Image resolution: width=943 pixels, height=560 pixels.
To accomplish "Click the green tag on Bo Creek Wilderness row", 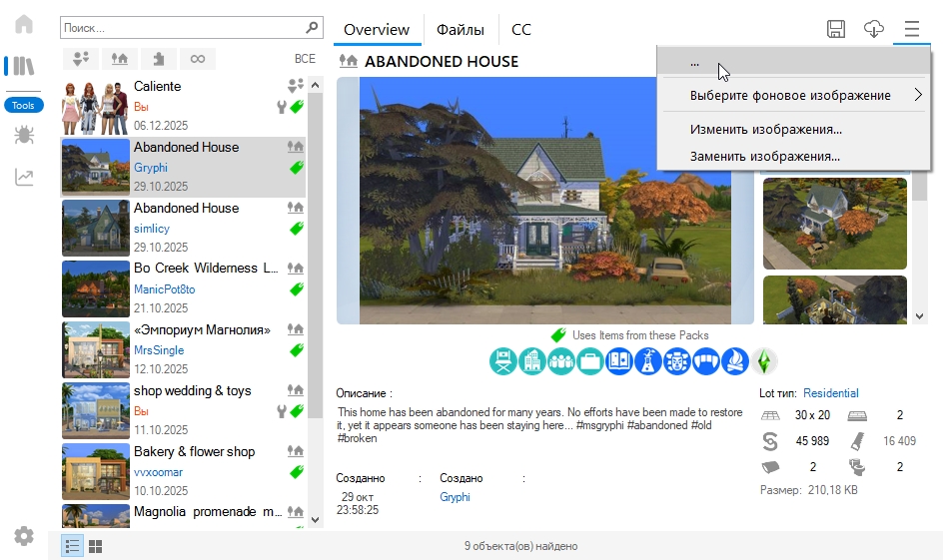I will coord(297,289).
